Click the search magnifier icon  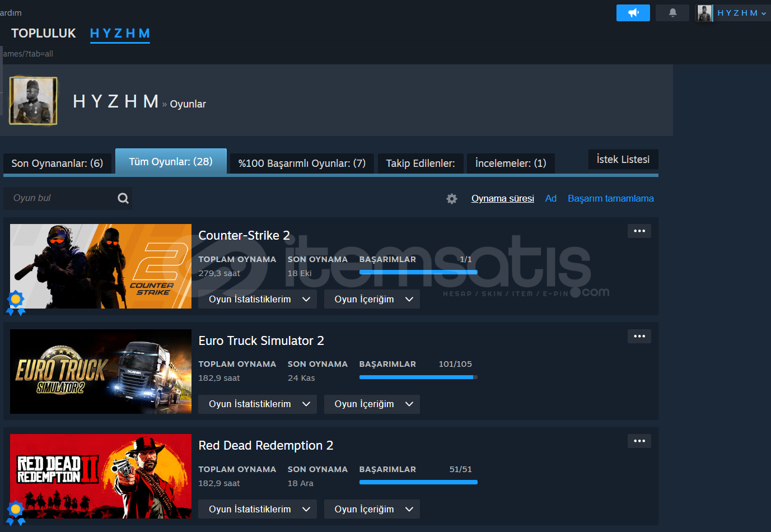pyautogui.click(x=123, y=198)
